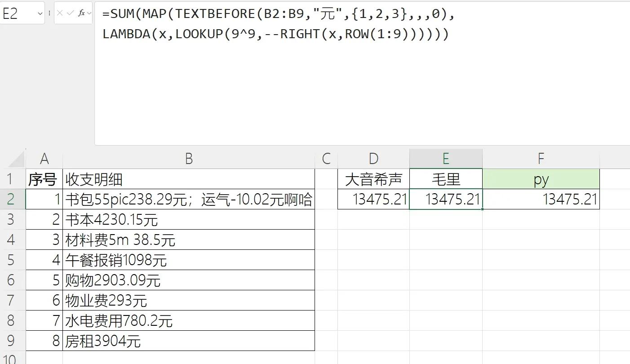Select column E header
630x364 pixels.
[445, 159]
